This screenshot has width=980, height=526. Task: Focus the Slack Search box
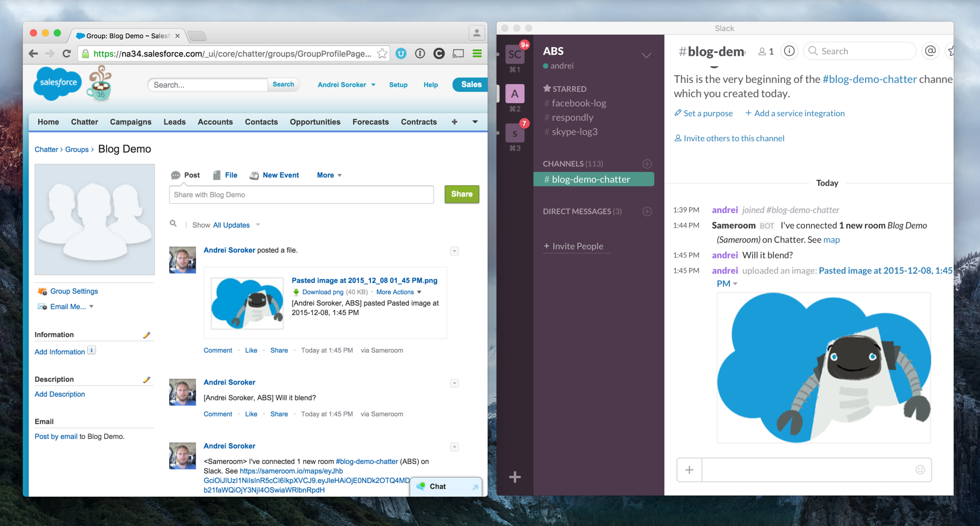point(860,51)
